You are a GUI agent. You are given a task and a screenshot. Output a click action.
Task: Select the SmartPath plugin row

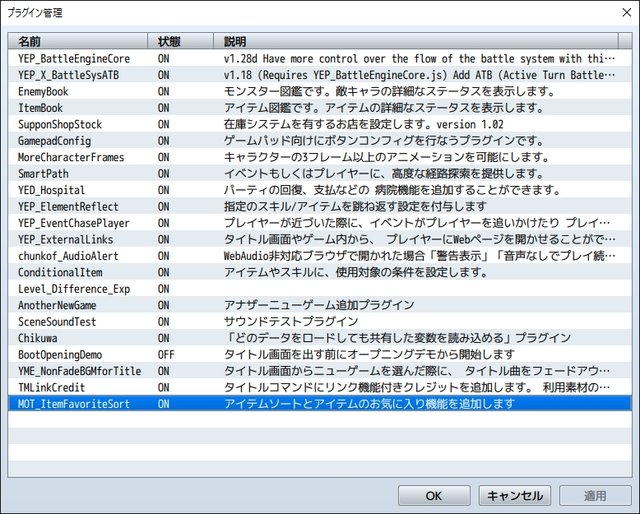pyautogui.click(x=320, y=174)
